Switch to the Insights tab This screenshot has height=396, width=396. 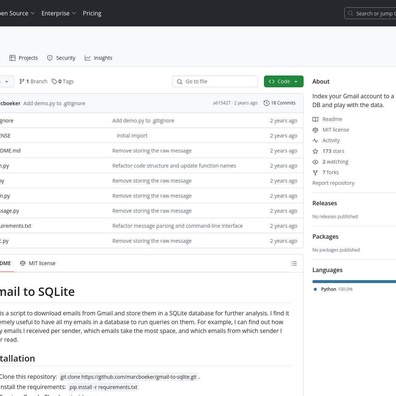click(x=98, y=58)
